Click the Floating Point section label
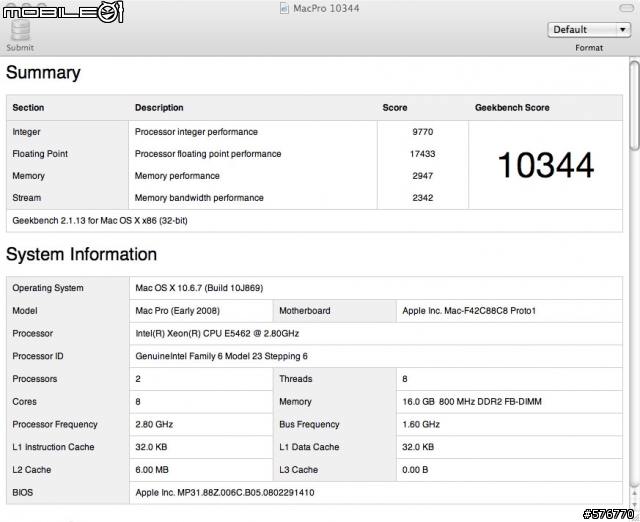This screenshot has height=522, width=640. click(40, 154)
